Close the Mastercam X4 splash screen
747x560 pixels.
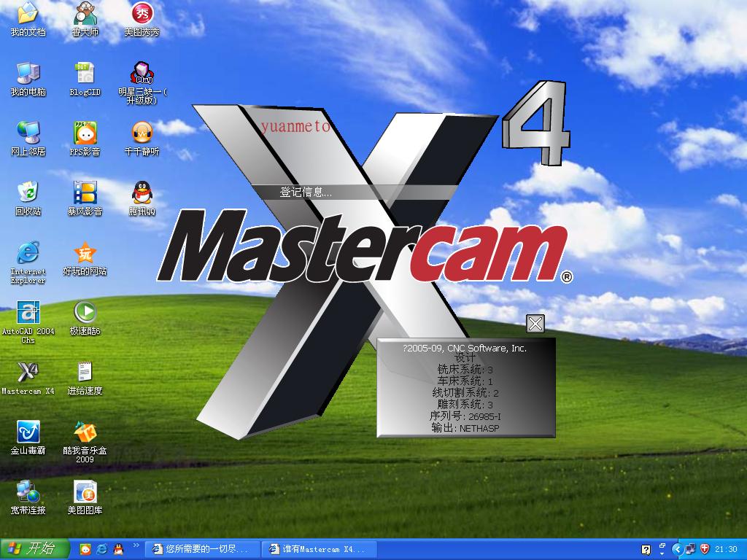535,324
